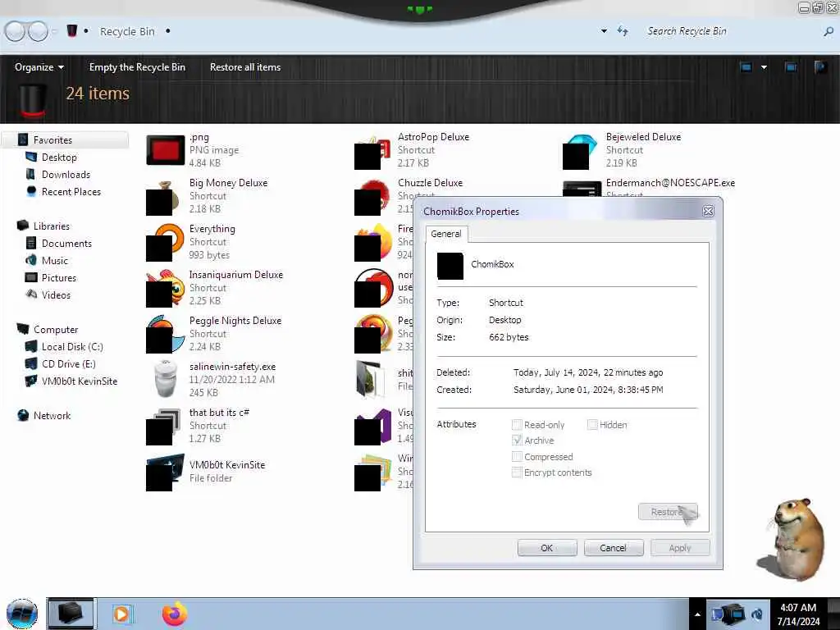This screenshot has height=630, width=840.
Task: Click the taskbar clock showing 4:07 AM
Action: coord(798,614)
